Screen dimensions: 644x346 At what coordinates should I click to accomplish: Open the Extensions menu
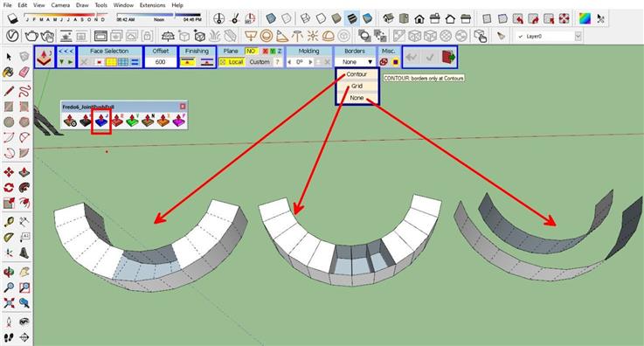152,5
